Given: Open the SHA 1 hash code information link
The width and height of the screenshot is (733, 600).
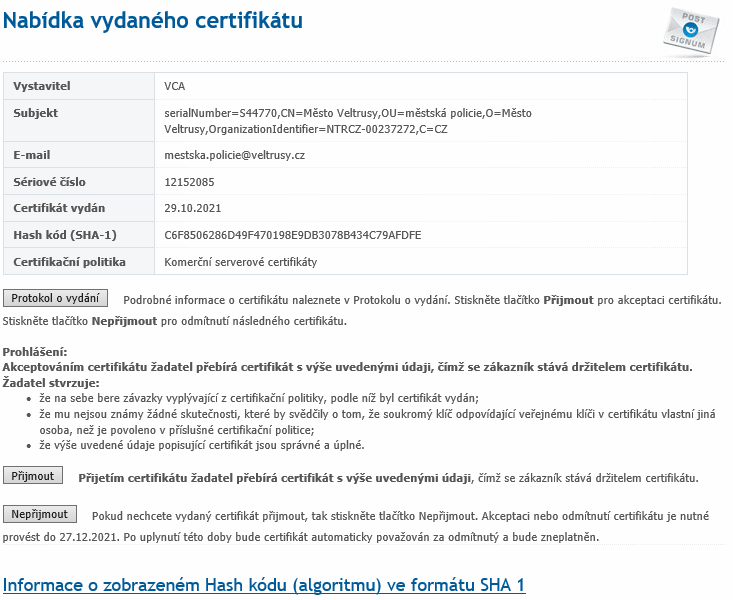Looking at the screenshot, I should pyautogui.click(x=265, y=585).
